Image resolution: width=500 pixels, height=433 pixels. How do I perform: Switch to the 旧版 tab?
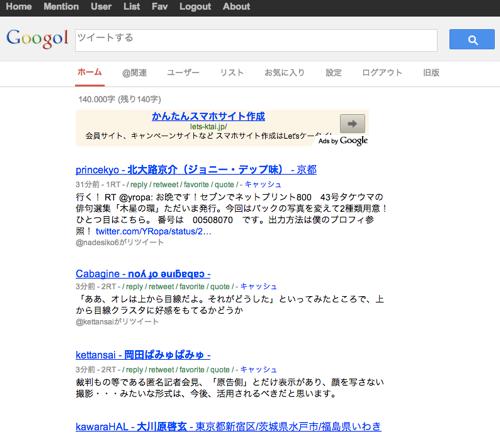[431, 73]
